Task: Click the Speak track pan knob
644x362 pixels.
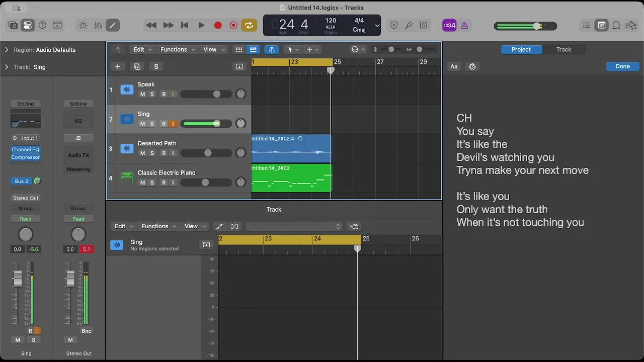Action: pyautogui.click(x=240, y=94)
